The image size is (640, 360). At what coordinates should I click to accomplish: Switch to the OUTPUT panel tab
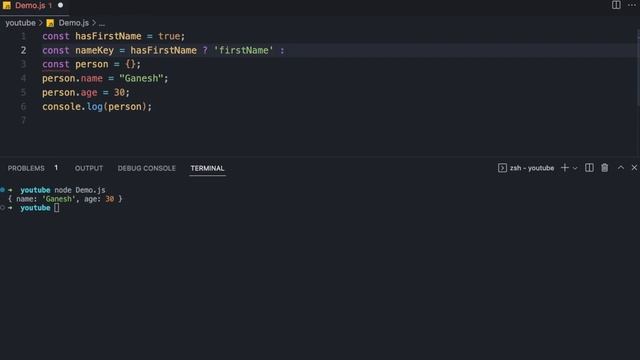[89, 168]
